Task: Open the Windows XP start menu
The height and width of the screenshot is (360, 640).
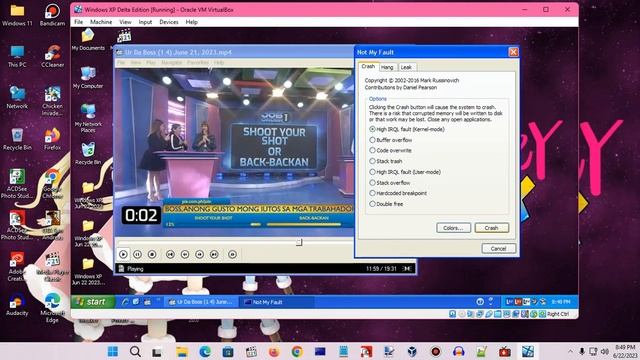Action: coord(93,302)
